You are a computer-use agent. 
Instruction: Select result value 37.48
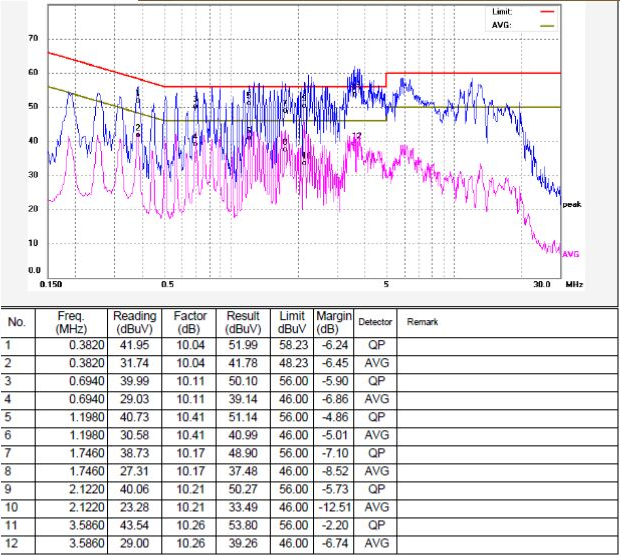[243, 471]
